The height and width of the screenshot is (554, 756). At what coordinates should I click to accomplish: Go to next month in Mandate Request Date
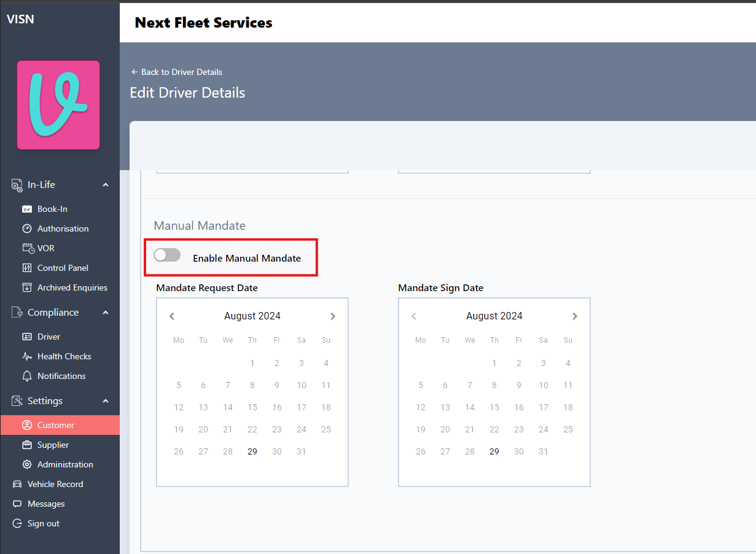(x=333, y=316)
